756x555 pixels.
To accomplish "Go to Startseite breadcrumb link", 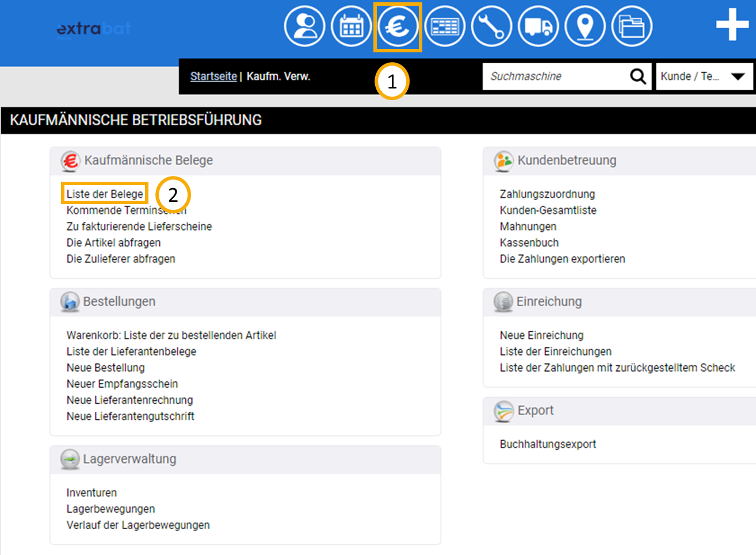I will coord(213,76).
